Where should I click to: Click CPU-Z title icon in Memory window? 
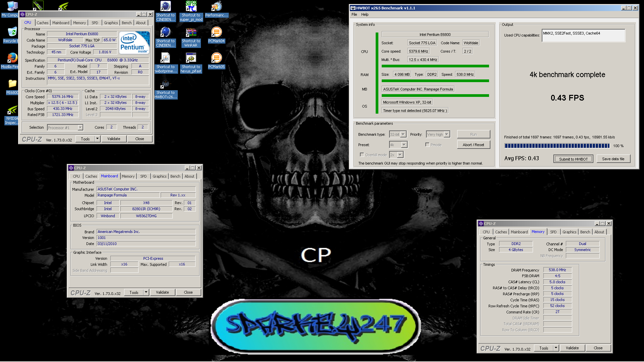[481, 224]
